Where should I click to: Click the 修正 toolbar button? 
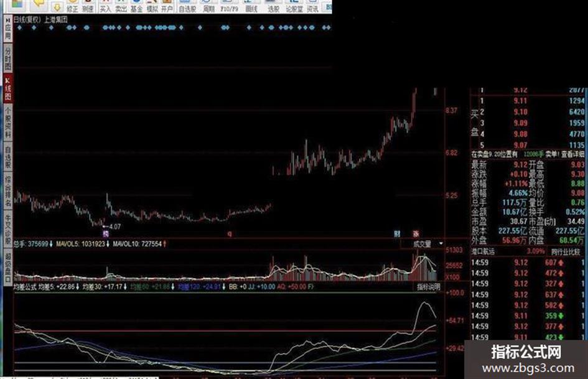[x=72, y=6]
